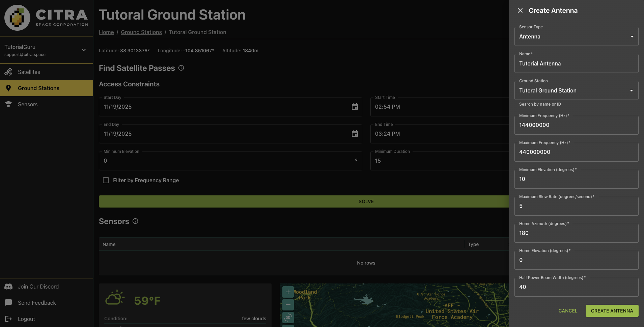Click the few clouds weather icon
The width and height of the screenshot is (644, 327).
pos(115,298)
